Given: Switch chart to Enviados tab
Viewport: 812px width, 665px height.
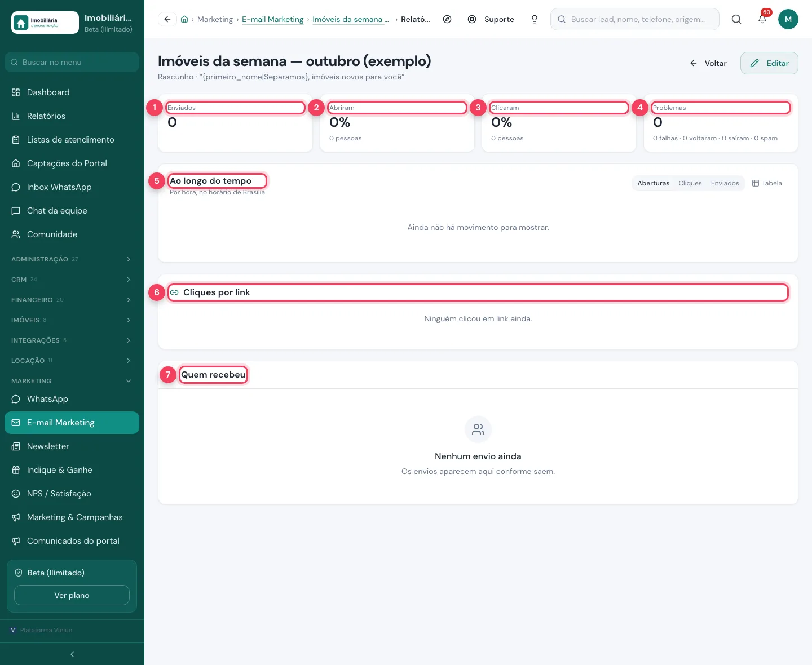Looking at the screenshot, I should 725,183.
